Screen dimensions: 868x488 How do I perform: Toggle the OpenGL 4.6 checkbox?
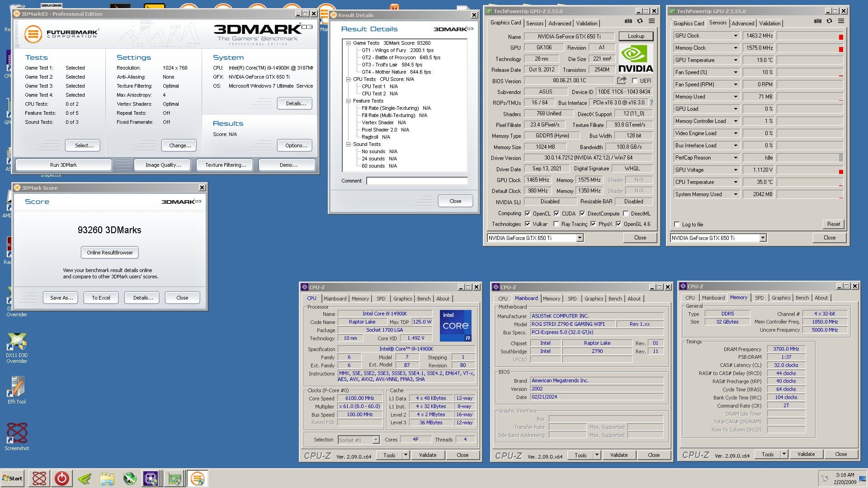(618, 224)
